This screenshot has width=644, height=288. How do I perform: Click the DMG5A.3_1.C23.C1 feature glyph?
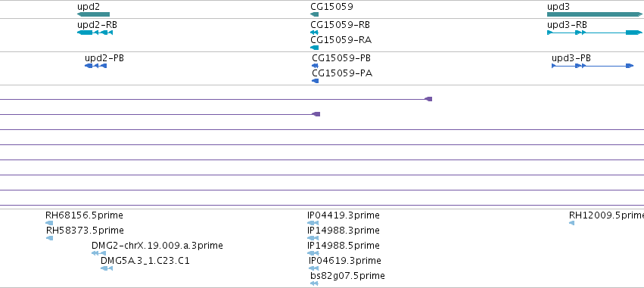click(x=107, y=268)
